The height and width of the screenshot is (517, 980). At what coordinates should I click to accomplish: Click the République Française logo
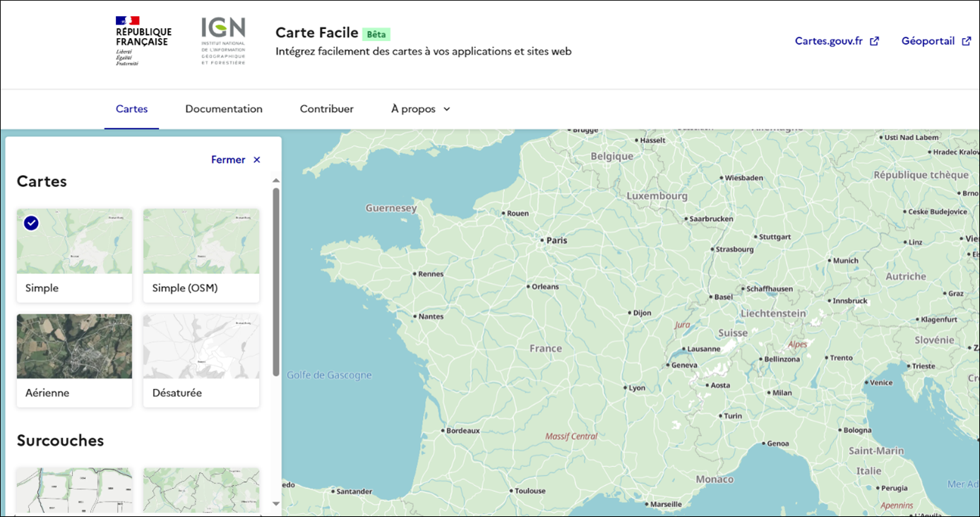click(143, 42)
